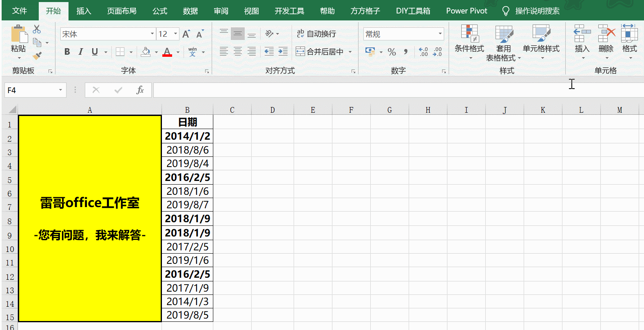This screenshot has width=644, height=330.
Task: Open the 单元格样式 cell styles menu
Action: click(x=541, y=42)
